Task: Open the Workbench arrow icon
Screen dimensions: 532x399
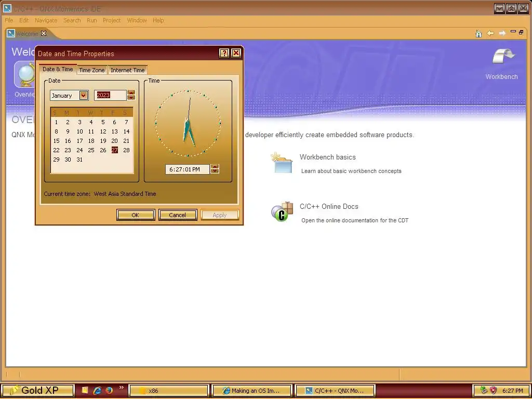Action: tap(503, 56)
